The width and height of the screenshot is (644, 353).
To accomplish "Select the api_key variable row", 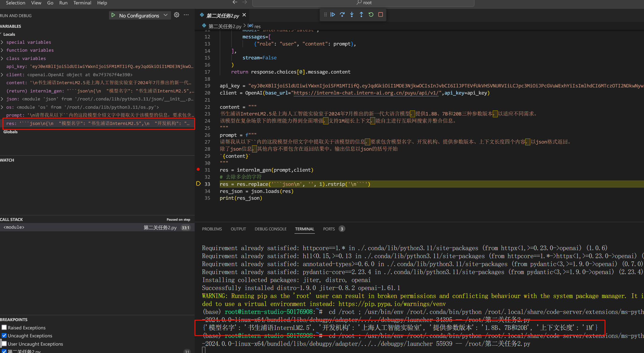I will point(97,66).
